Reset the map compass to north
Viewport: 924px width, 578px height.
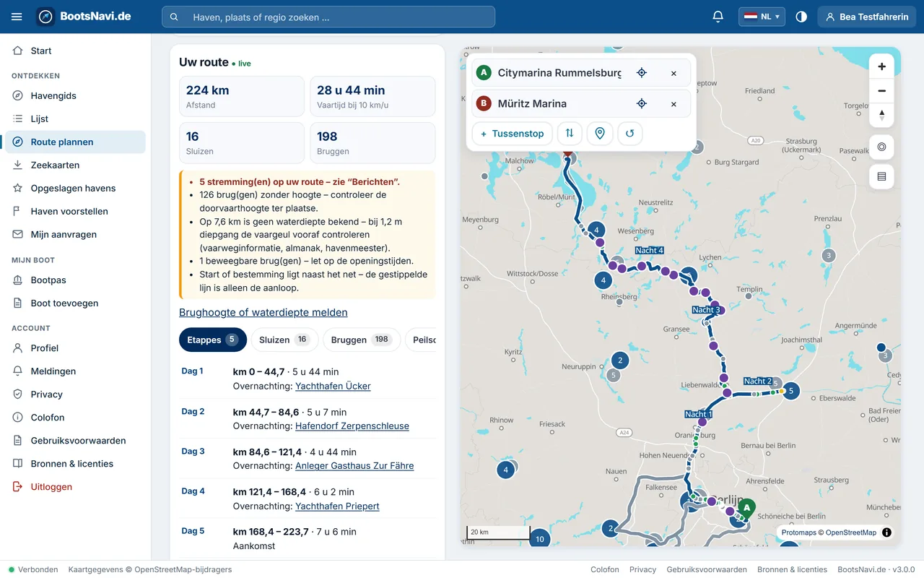point(881,115)
